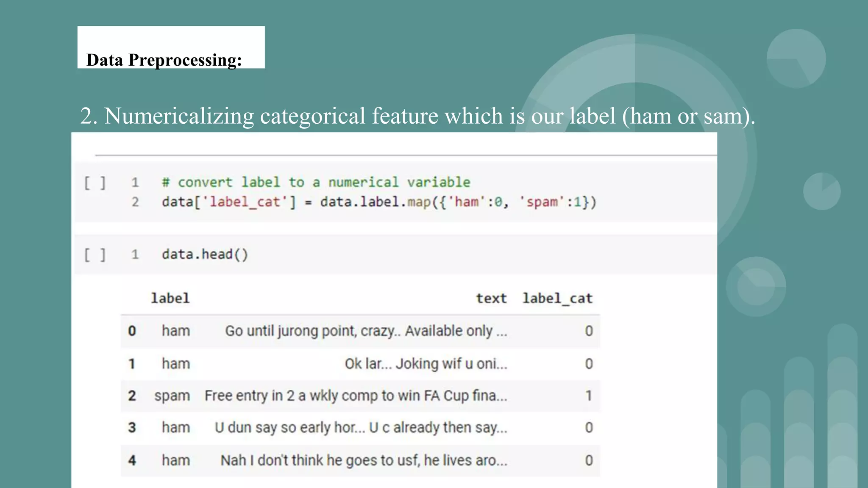Click the 'Ok lar... Joking wif u oni...' text cell
868x488 pixels.
pyautogui.click(x=426, y=363)
